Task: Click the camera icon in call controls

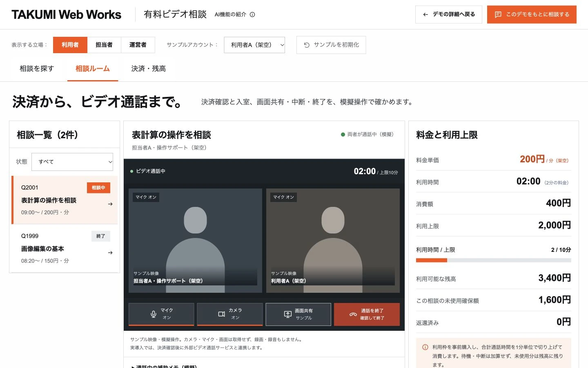Action: pos(222,314)
